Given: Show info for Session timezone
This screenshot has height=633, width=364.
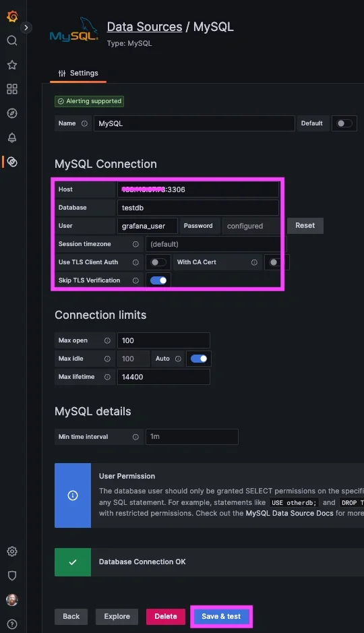Looking at the screenshot, I should click(135, 244).
